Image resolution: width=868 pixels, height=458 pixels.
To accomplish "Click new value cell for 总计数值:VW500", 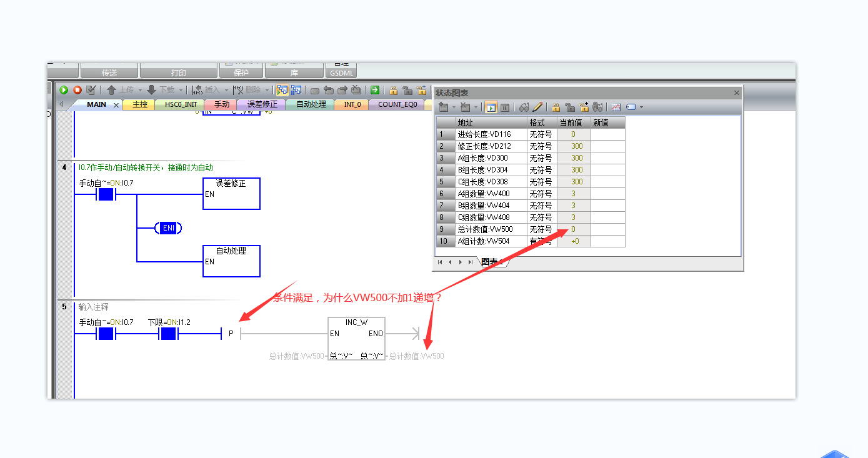I will 607,229.
